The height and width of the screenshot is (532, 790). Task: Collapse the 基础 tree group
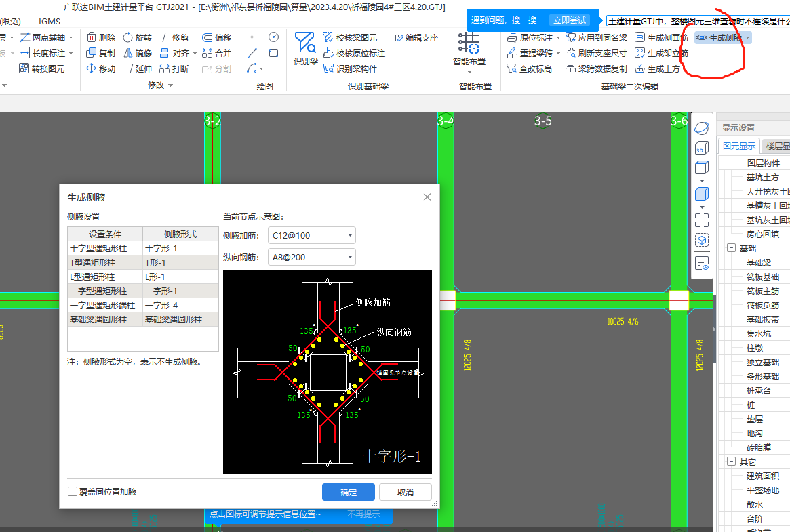[x=731, y=248]
